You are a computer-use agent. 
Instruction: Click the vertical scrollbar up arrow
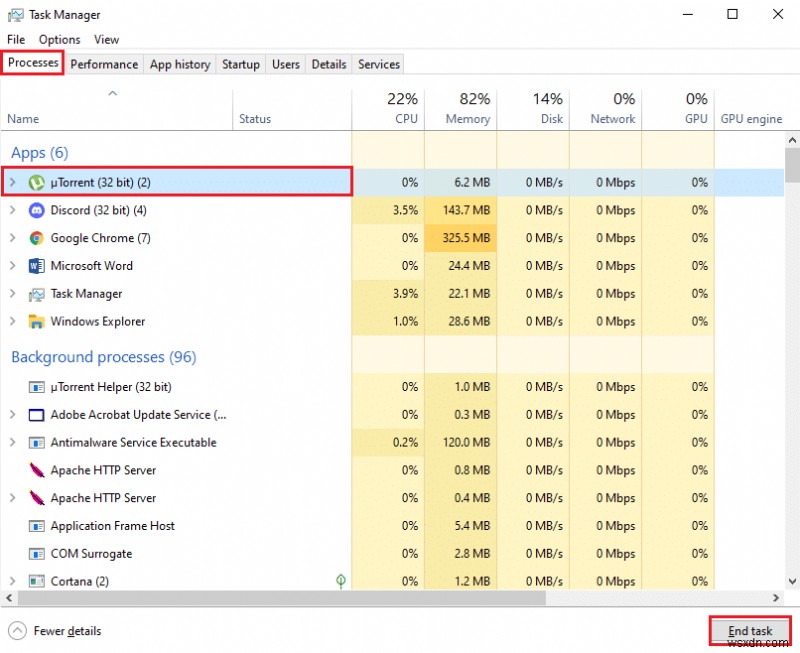tap(792, 139)
